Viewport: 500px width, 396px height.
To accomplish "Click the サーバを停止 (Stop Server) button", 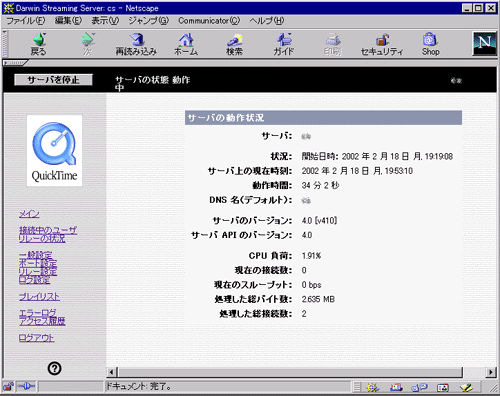I will click(x=53, y=80).
